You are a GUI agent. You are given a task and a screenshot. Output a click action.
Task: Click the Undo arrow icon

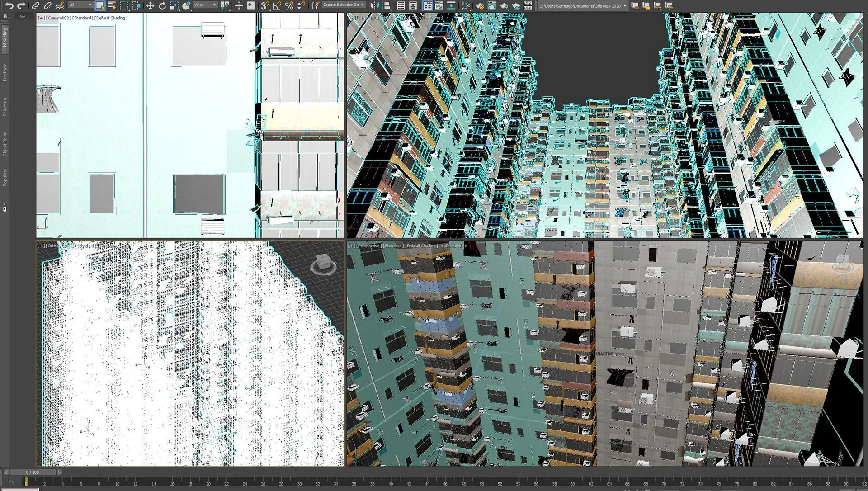[9, 5]
